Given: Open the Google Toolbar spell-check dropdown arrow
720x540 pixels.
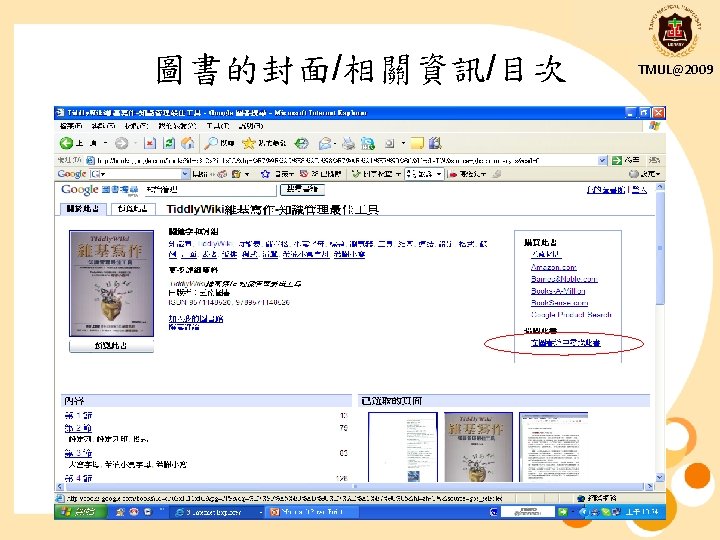Looking at the screenshot, I should coord(398,174).
